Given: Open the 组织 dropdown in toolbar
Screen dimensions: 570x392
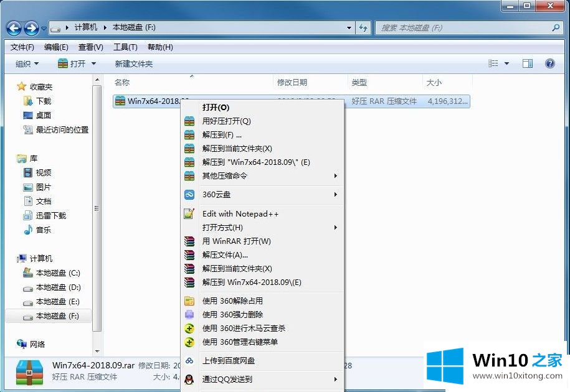Looking at the screenshot, I should click(27, 64).
